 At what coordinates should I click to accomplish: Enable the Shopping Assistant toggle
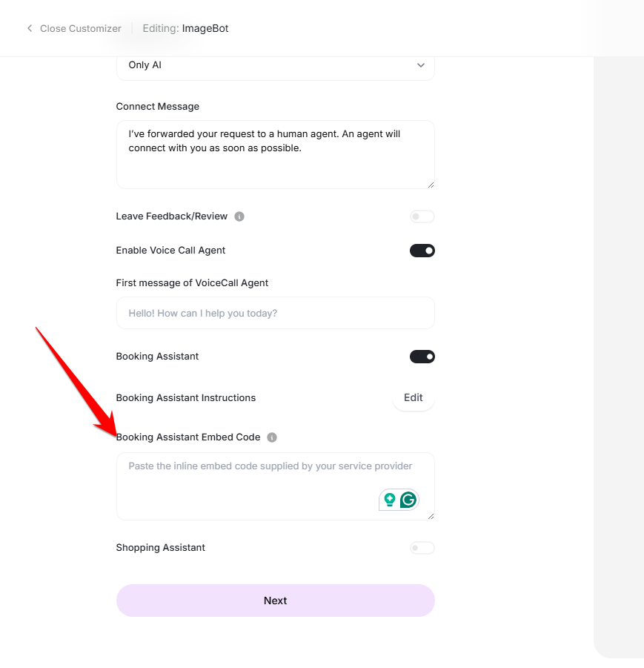[422, 548]
